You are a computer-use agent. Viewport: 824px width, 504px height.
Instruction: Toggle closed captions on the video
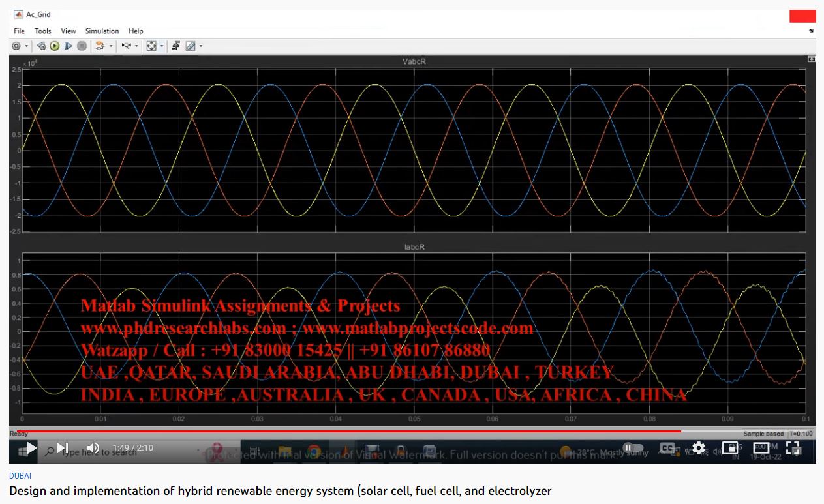coord(667,448)
